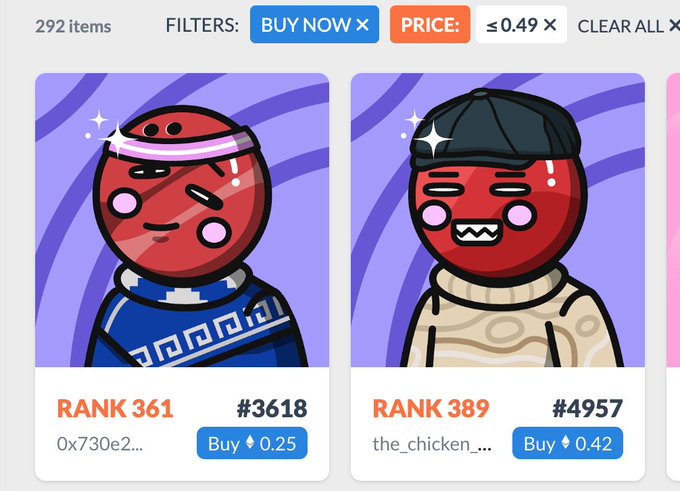The height and width of the screenshot is (491, 680).
Task: Open owner the_chicken_... profile
Action: pyautogui.click(x=432, y=444)
